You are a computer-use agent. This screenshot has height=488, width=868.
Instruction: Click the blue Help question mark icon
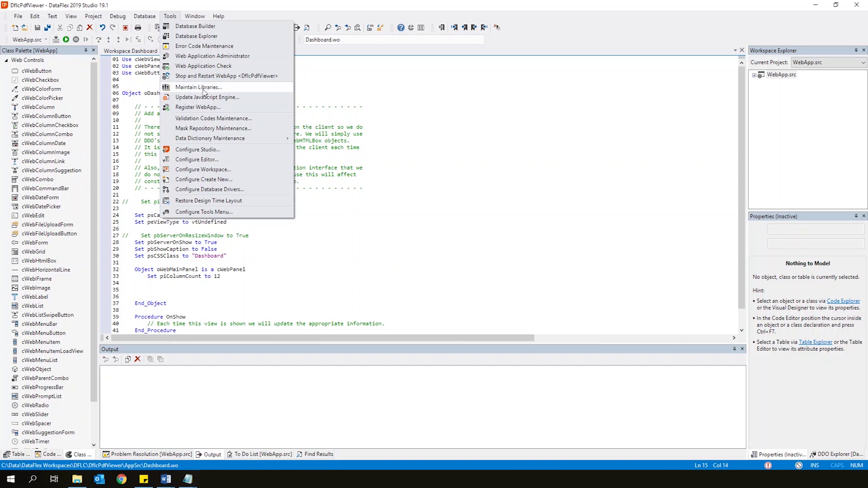(x=401, y=28)
